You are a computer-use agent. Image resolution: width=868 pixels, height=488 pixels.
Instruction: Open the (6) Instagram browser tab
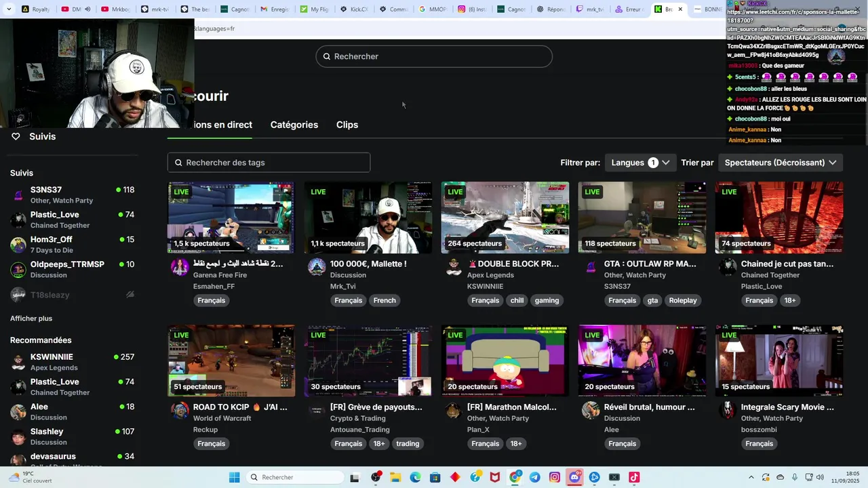(x=472, y=9)
